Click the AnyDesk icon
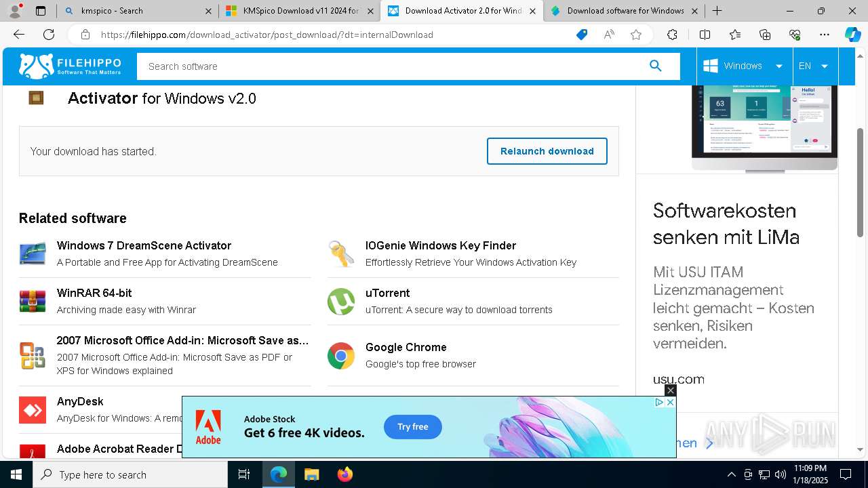Screen dimensions: 868x488 tap(33, 410)
